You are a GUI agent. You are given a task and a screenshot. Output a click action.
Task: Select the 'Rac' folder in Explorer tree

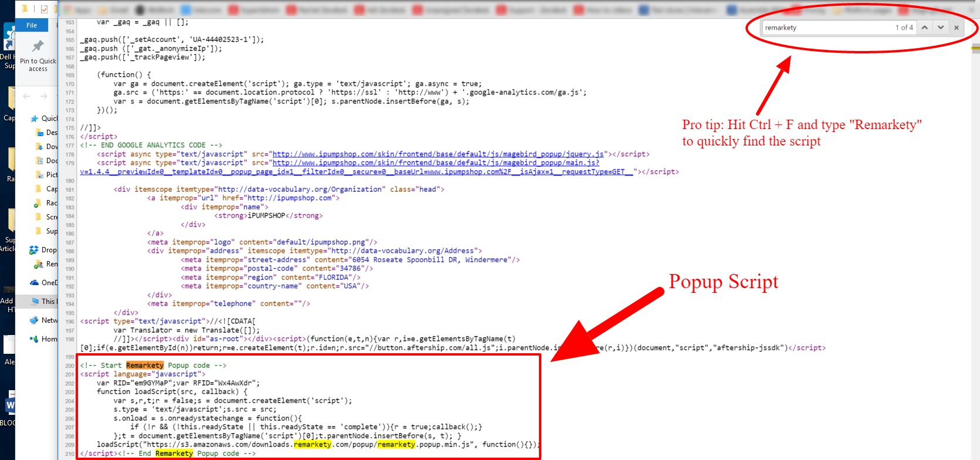coord(46,203)
